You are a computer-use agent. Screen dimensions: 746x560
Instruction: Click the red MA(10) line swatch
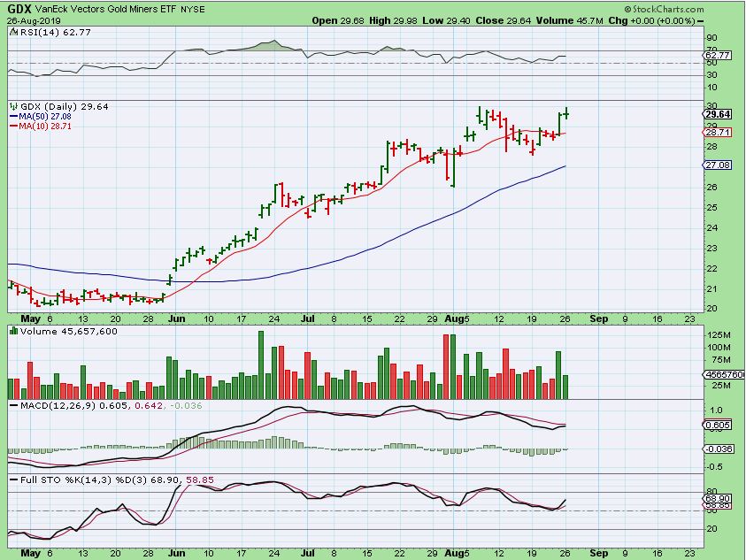point(13,127)
